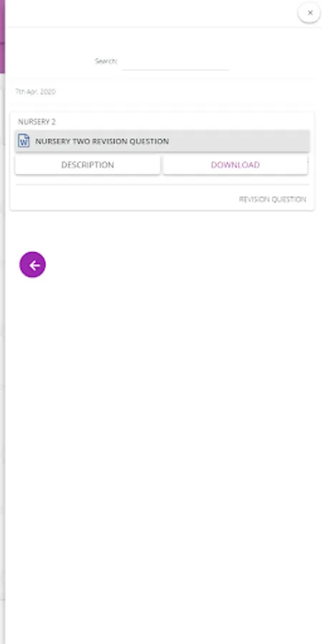Viewport: 322px width, 644px height.
Task: Download the Nursery Two revision file
Action: [235, 165]
